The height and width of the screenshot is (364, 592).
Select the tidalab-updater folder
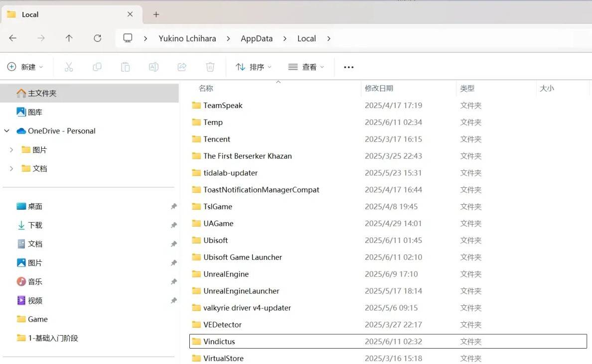[x=230, y=173]
